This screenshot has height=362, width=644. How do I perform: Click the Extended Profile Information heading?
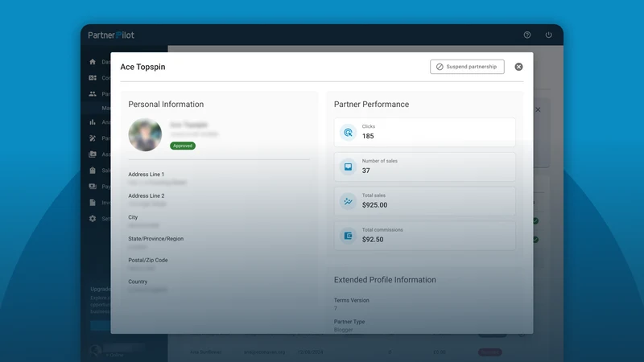(x=385, y=279)
